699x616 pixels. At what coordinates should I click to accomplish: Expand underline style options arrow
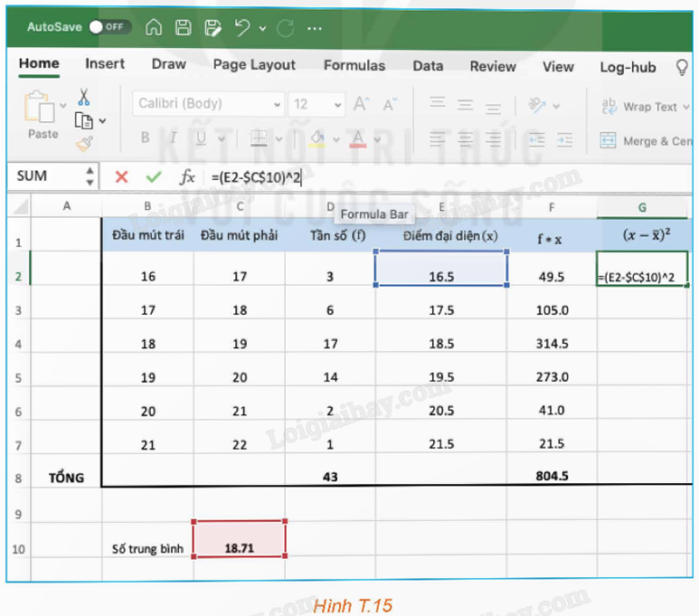(222, 138)
